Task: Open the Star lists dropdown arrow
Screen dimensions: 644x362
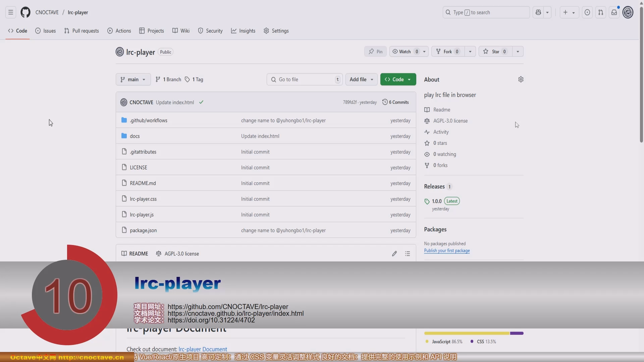Action: tap(518, 52)
